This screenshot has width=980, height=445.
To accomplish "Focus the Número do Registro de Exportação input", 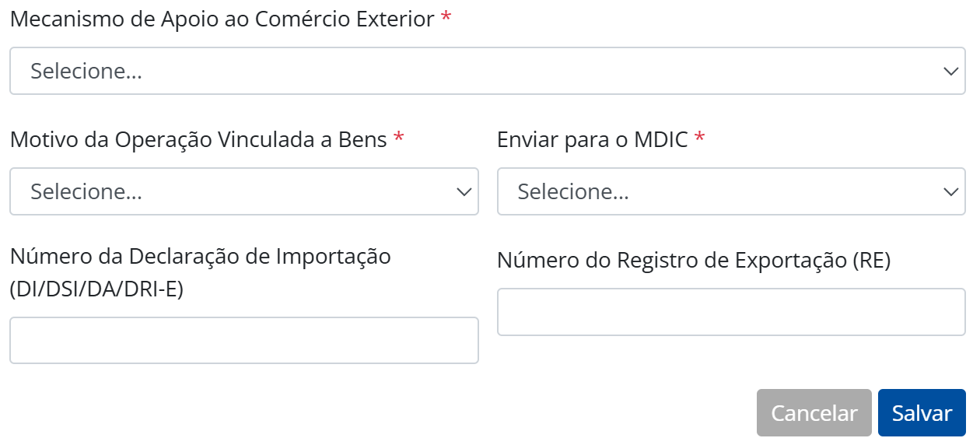I will pyautogui.click(x=731, y=312).
